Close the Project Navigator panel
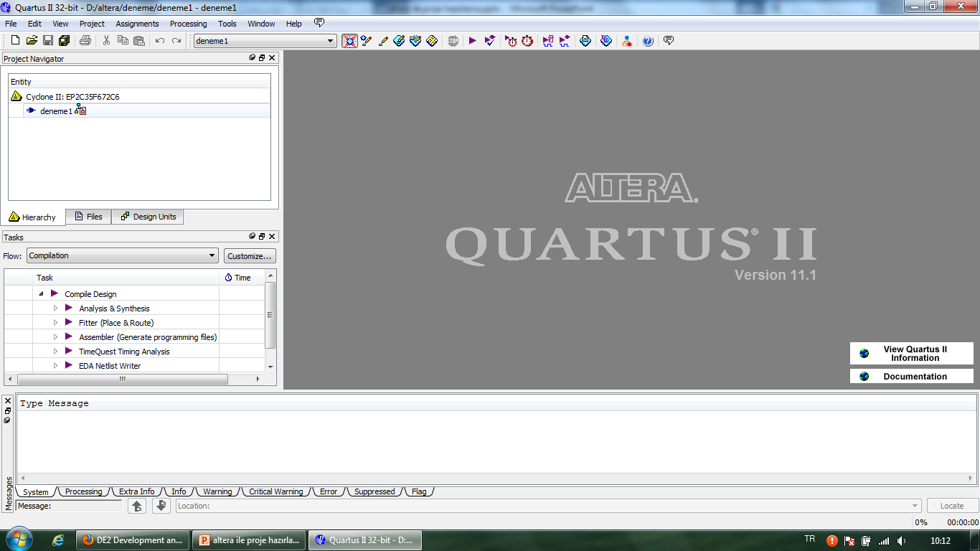Screen dimensions: 980x551 click(x=272, y=58)
